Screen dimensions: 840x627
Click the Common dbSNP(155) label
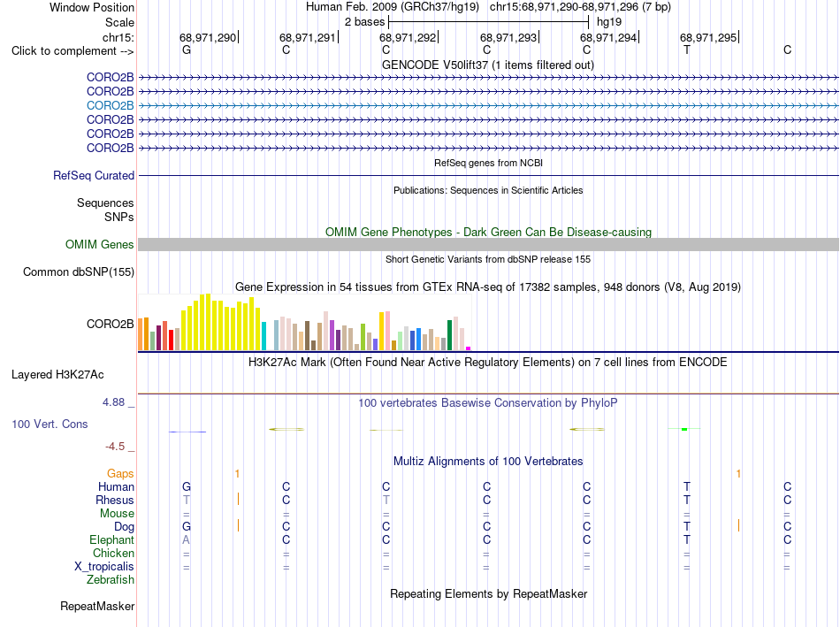click(78, 272)
